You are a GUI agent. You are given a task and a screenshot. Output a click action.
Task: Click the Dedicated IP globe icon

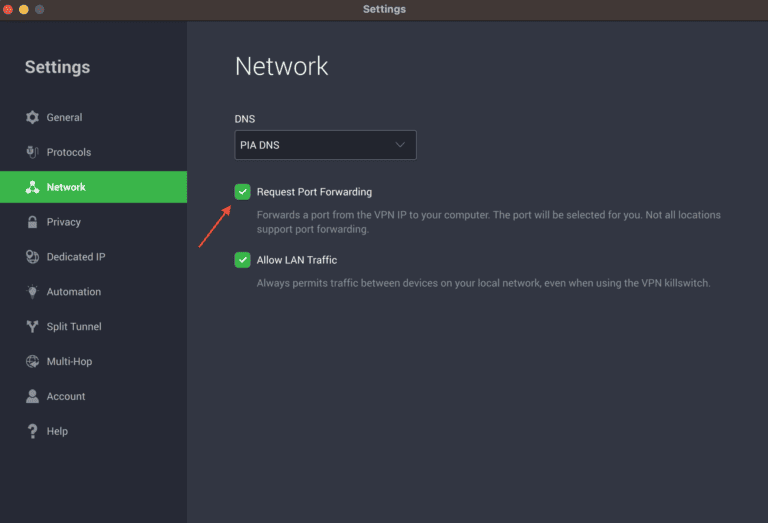pos(32,257)
